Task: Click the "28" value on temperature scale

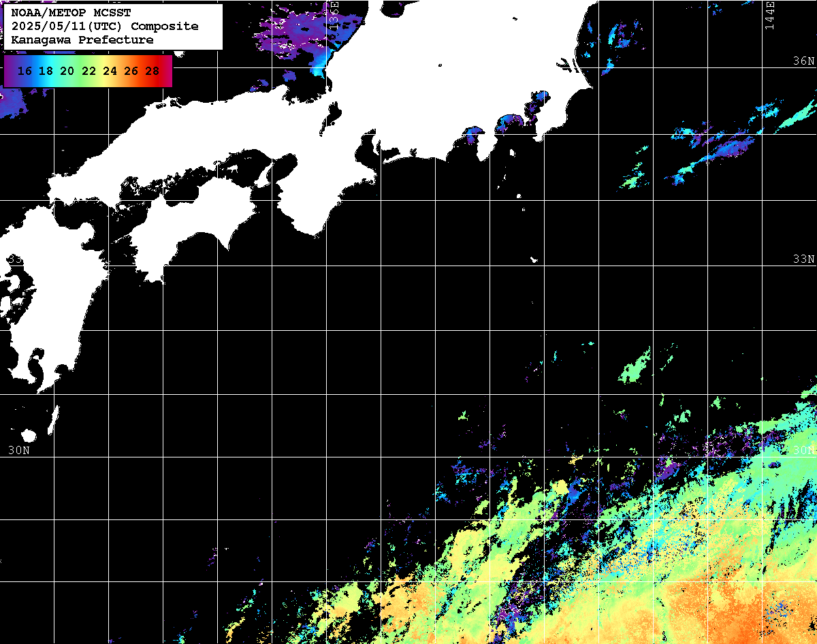Action: tap(152, 71)
